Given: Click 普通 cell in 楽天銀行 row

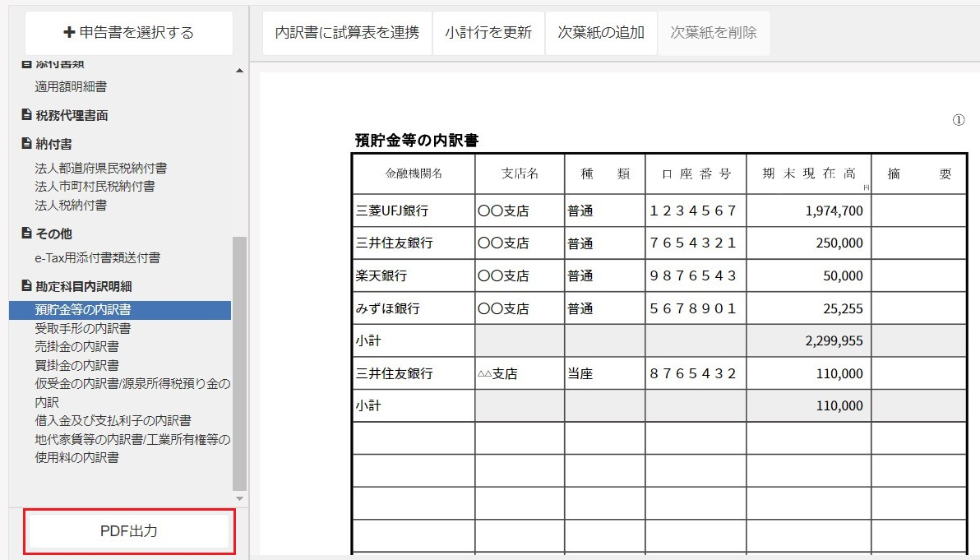Looking at the screenshot, I should click(605, 275).
